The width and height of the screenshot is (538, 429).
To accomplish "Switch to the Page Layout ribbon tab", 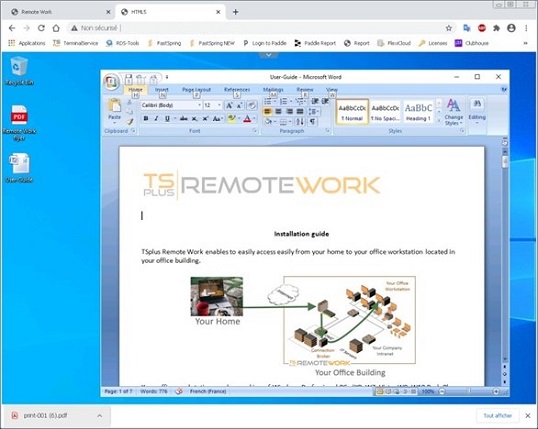I will coord(196,90).
